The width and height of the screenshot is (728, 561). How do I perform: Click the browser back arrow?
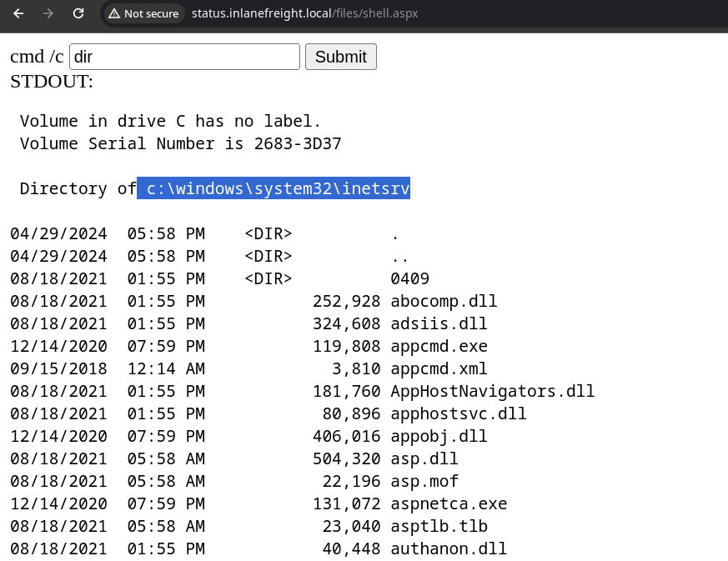19,13
